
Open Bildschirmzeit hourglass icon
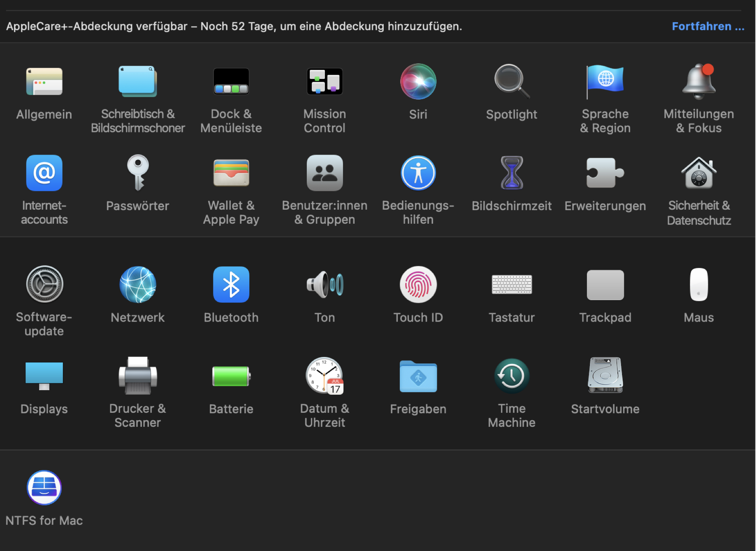point(512,173)
